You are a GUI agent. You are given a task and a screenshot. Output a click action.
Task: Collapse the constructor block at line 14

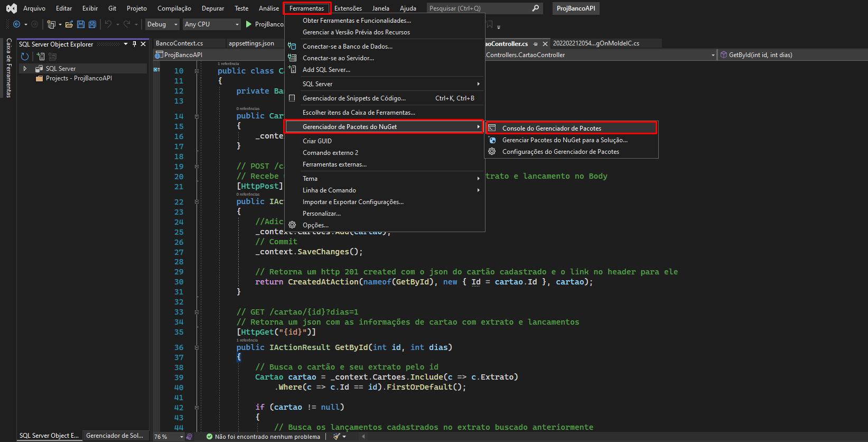197,116
